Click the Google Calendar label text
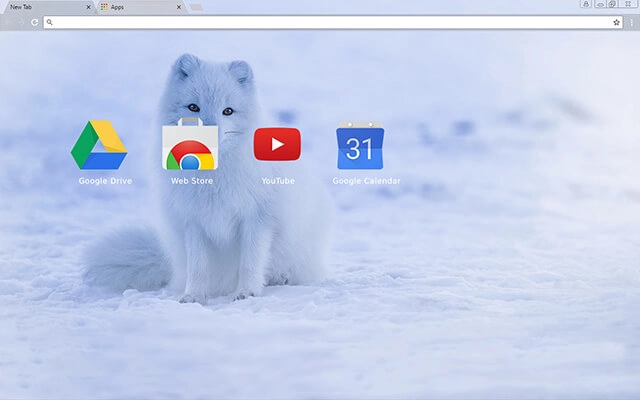The image size is (640, 400). 366,181
